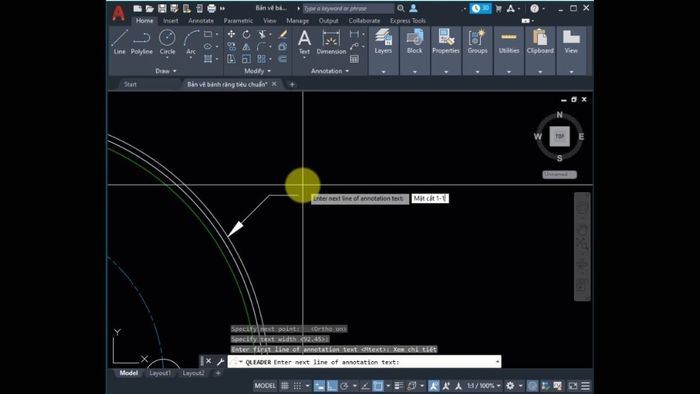700x394 pixels.
Task: Click the TOP face of ViewCube
Action: (559, 137)
